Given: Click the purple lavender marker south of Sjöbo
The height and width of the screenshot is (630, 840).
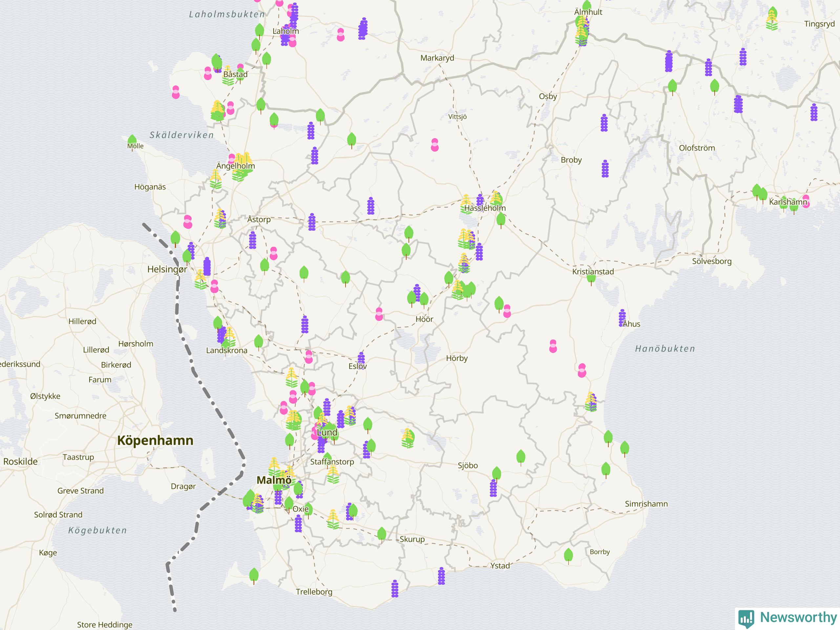Looking at the screenshot, I should pyautogui.click(x=493, y=488).
